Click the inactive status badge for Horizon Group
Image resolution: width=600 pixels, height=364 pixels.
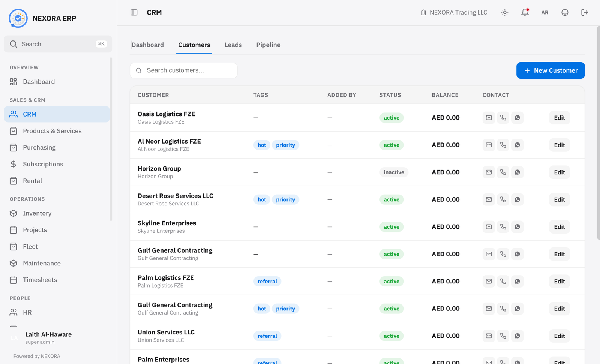click(394, 172)
